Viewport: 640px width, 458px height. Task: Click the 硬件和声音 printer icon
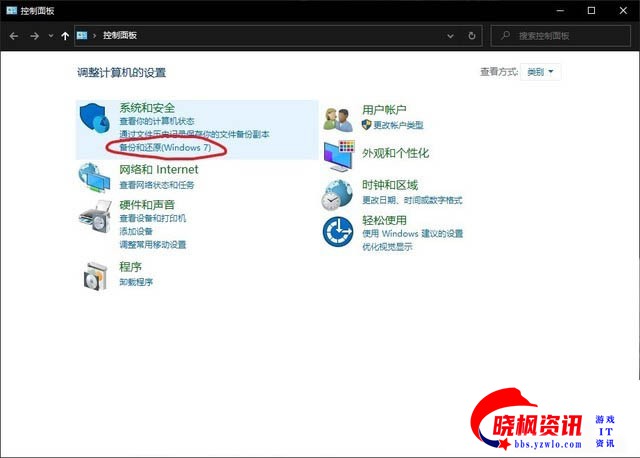[x=96, y=214]
